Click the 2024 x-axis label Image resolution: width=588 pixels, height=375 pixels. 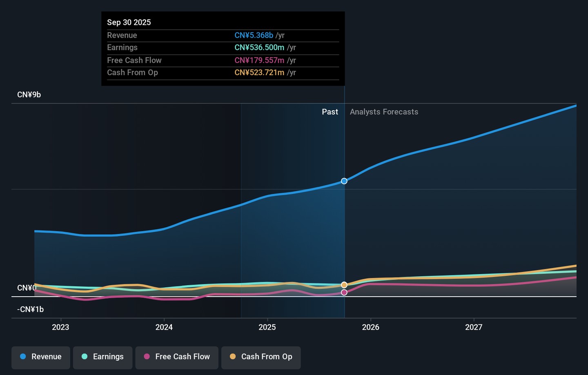pyautogui.click(x=164, y=327)
